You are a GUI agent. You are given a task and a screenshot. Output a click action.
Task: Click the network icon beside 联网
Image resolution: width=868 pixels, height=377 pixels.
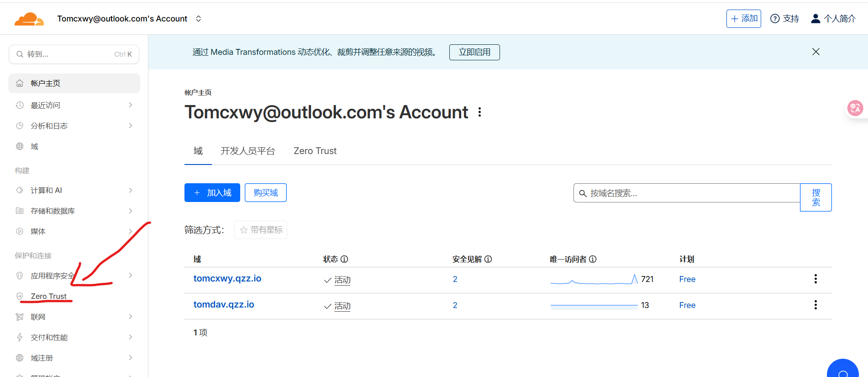20,317
